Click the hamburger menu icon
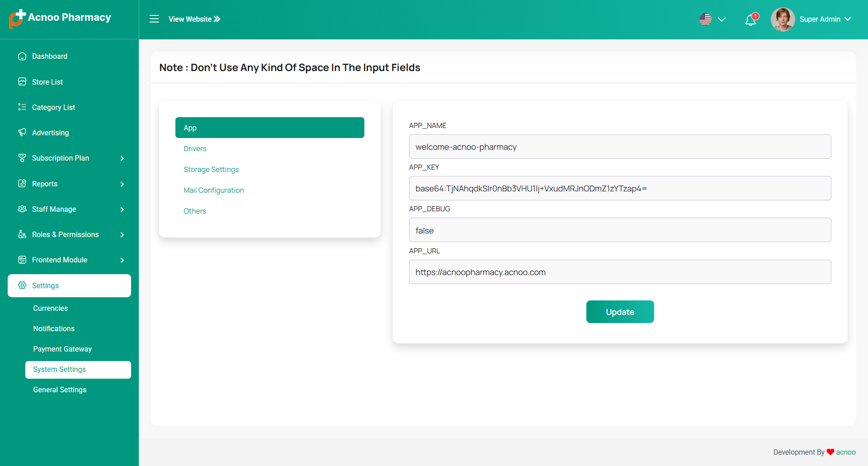 coord(154,19)
